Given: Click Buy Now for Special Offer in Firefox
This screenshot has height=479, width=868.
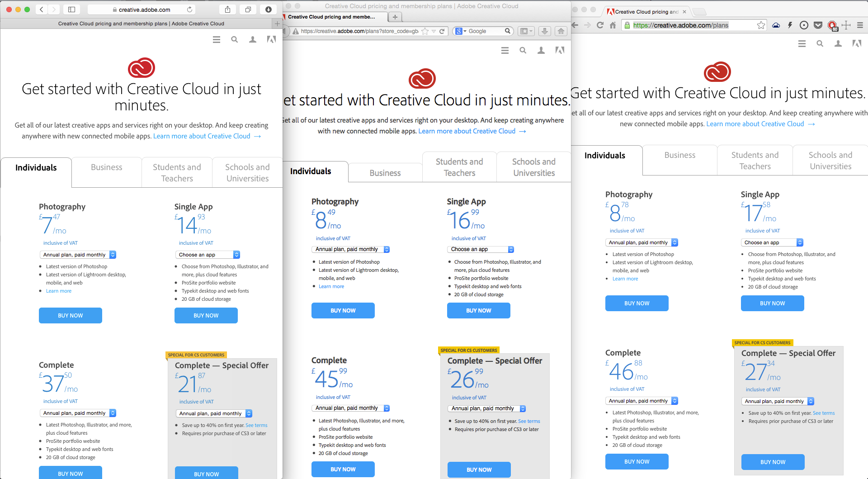Looking at the screenshot, I should [x=479, y=470].
